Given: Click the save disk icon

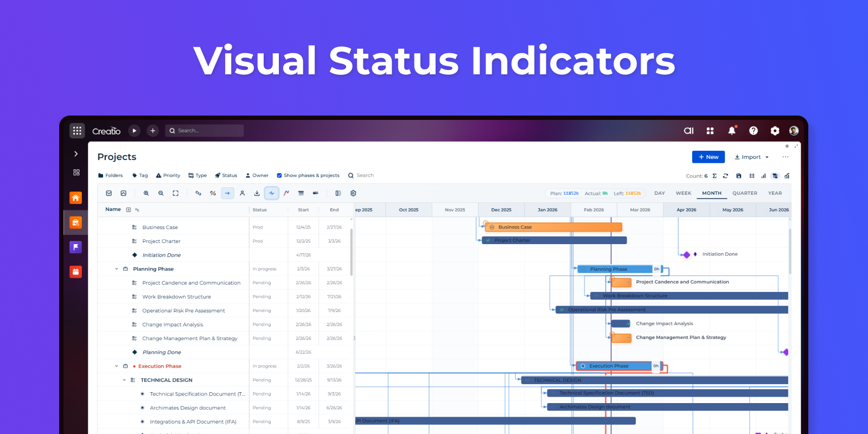Looking at the screenshot, I should click(x=738, y=176).
